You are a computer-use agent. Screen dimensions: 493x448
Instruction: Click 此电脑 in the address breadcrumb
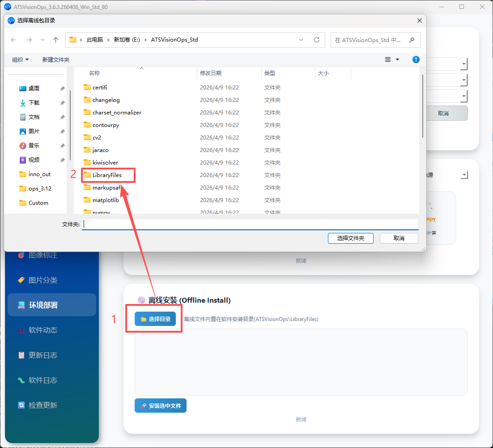[x=95, y=40]
